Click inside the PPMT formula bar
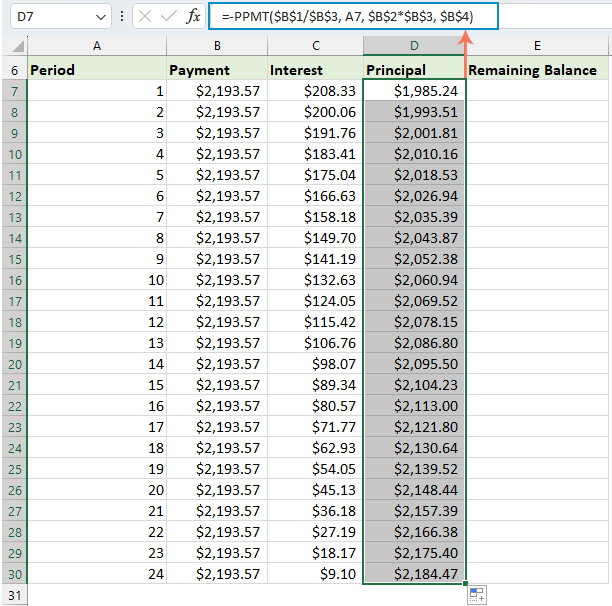This screenshot has width=612, height=606. pos(350,17)
